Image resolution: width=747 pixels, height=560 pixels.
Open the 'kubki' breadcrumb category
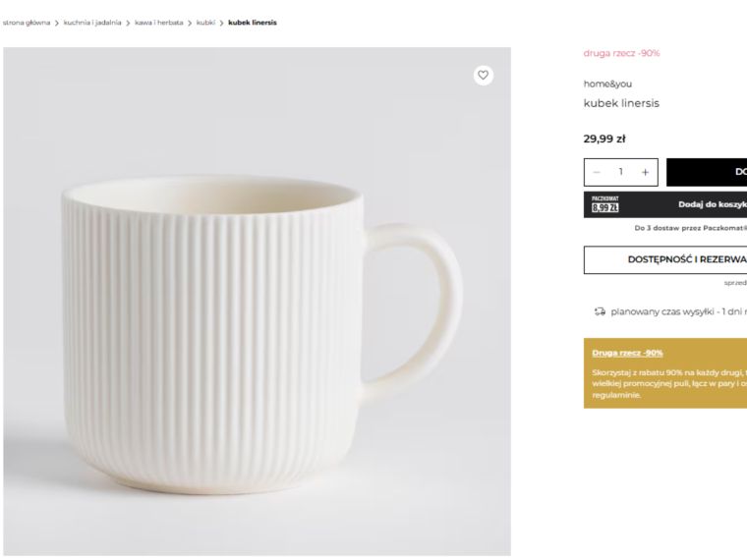click(205, 23)
